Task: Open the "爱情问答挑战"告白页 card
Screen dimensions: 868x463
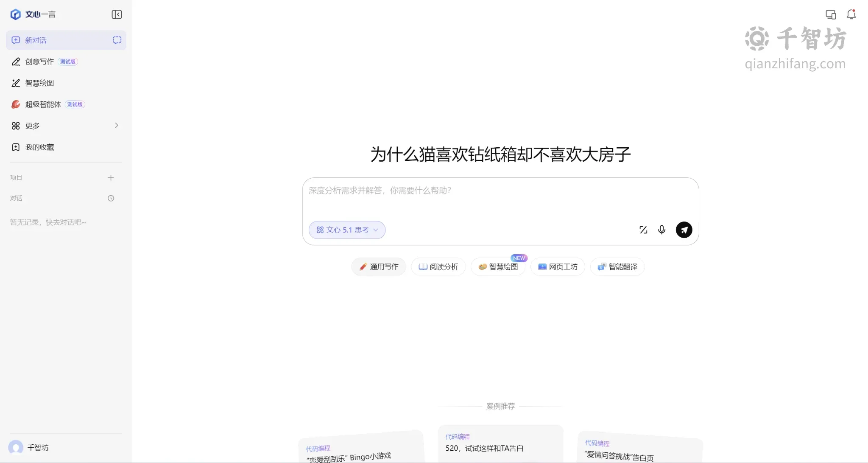Action: [x=640, y=447]
